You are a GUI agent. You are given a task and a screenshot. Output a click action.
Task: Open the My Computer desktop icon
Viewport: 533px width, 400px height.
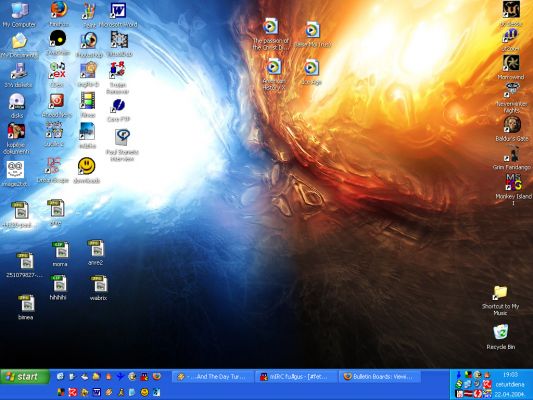tap(19, 10)
